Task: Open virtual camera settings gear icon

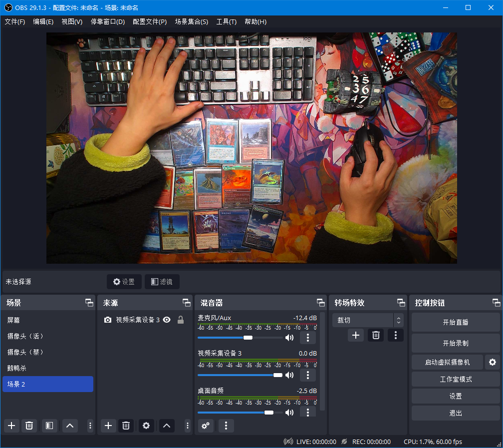Action: 493,362
